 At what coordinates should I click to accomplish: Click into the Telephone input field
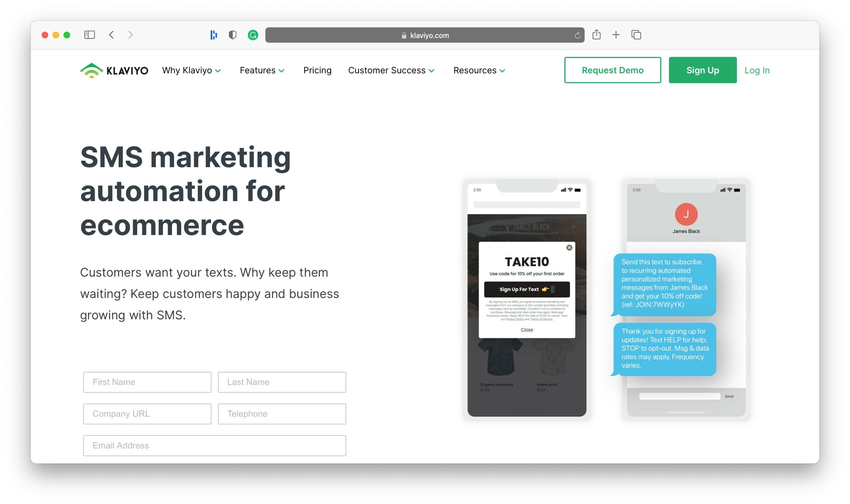click(x=282, y=413)
